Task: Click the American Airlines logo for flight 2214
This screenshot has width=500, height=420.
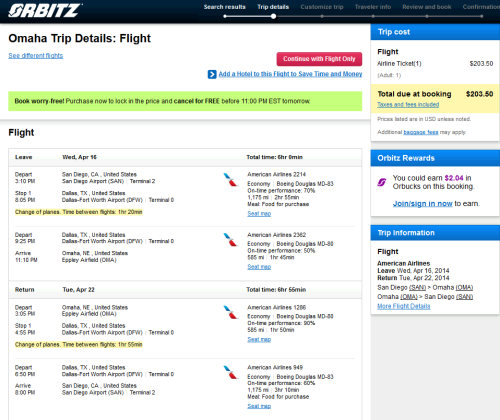Action: (230, 179)
